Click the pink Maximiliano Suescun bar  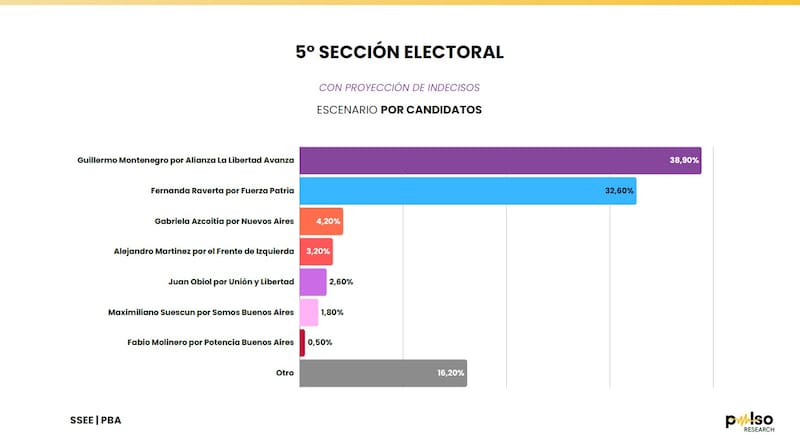(308, 312)
